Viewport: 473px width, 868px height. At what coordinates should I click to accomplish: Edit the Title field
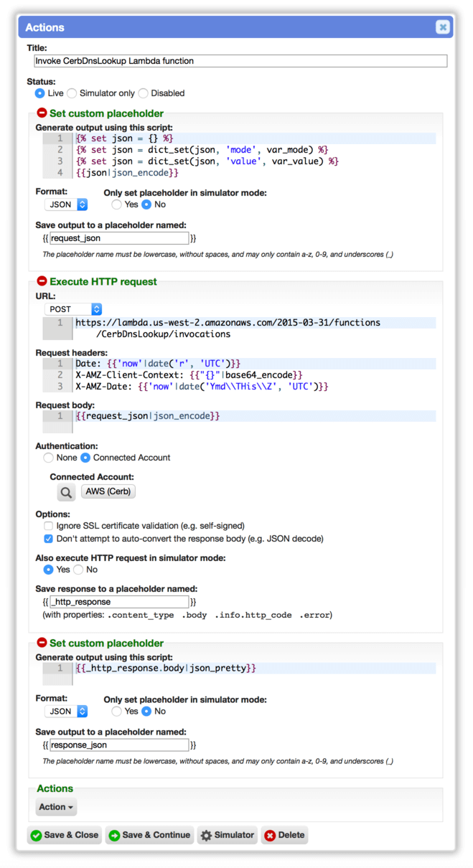point(240,61)
